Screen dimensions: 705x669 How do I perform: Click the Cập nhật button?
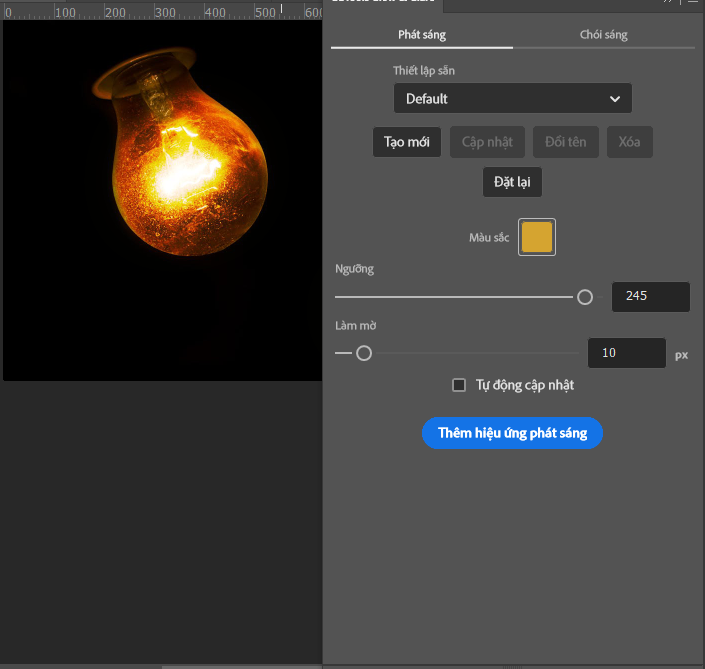(x=487, y=142)
